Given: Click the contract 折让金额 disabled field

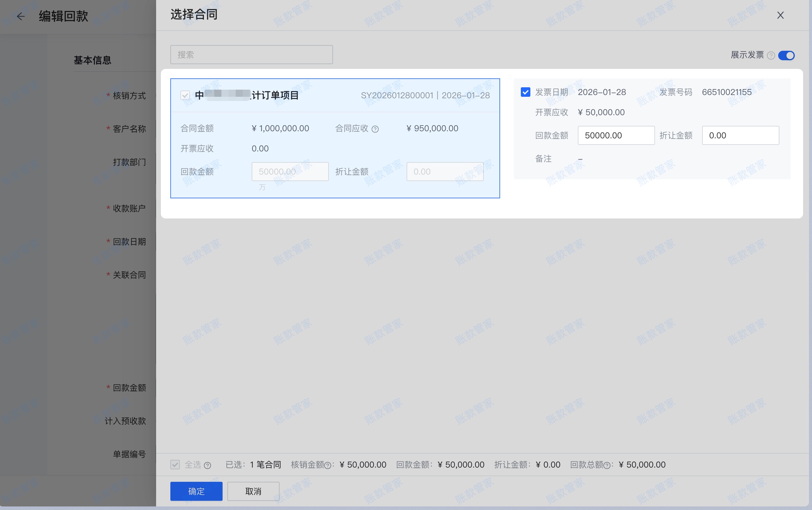Looking at the screenshot, I should pos(445,171).
